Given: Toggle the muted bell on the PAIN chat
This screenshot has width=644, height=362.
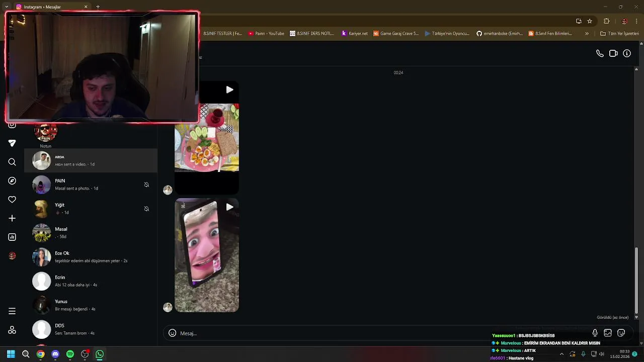Looking at the screenshot, I should (146, 185).
